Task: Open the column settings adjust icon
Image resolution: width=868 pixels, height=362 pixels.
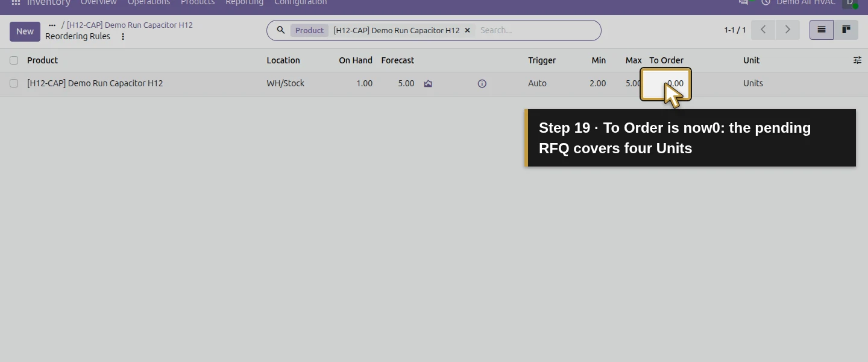Action: 858,60
